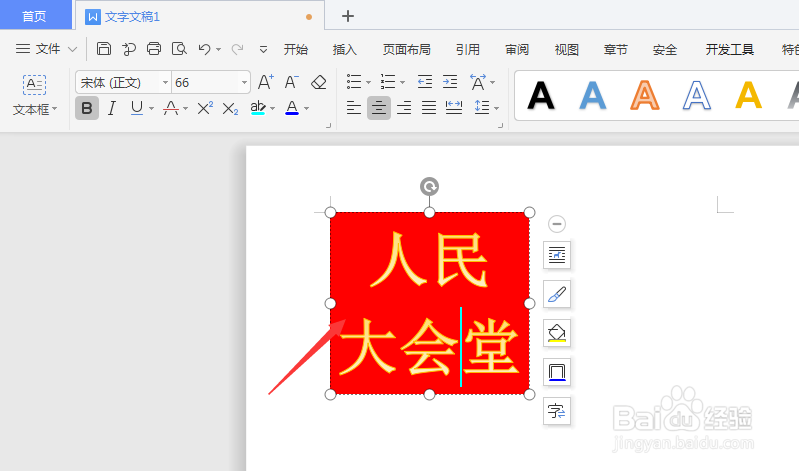Switch to the 审阅 ribbon tab
Image resolution: width=799 pixels, height=471 pixels.
(517, 49)
